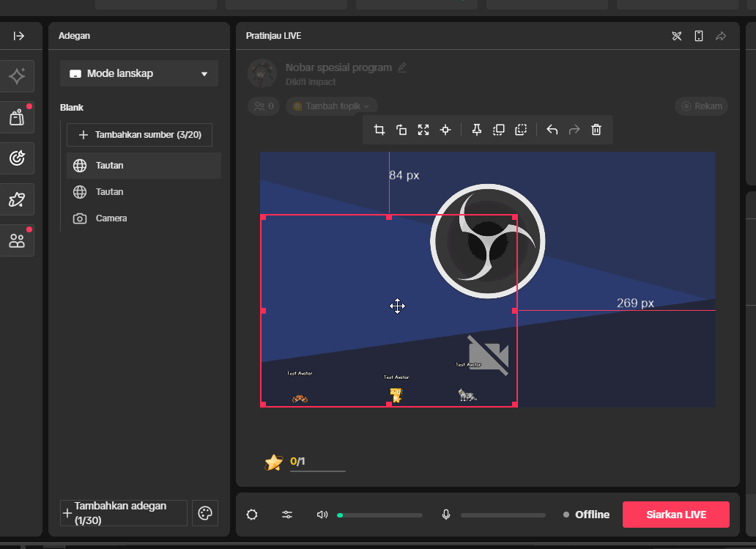This screenshot has width=756, height=549.
Task: Open the Rotate tool above the canvas
Action: 401,130
